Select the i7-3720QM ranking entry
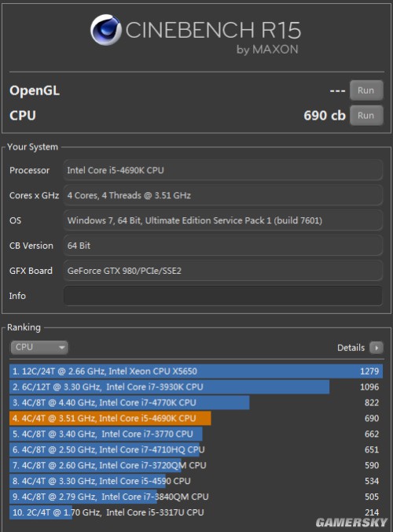Screen dimensions: 393x532 pyautogui.click(x=196, y=465)
